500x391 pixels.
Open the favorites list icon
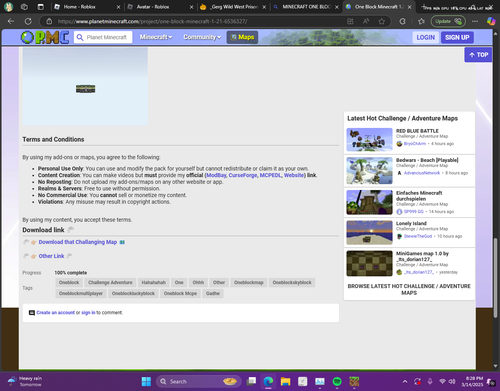[421, 21]
